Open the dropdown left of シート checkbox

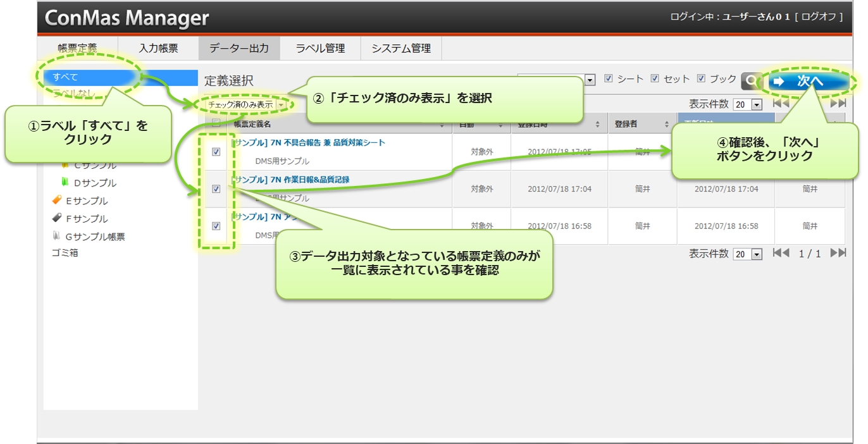590,80
